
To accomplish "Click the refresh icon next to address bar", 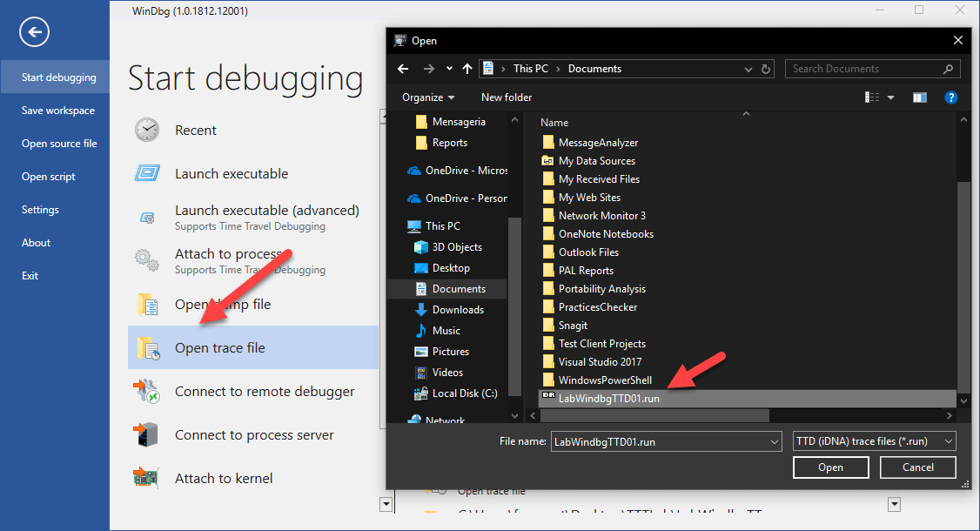I will [766, 69].
